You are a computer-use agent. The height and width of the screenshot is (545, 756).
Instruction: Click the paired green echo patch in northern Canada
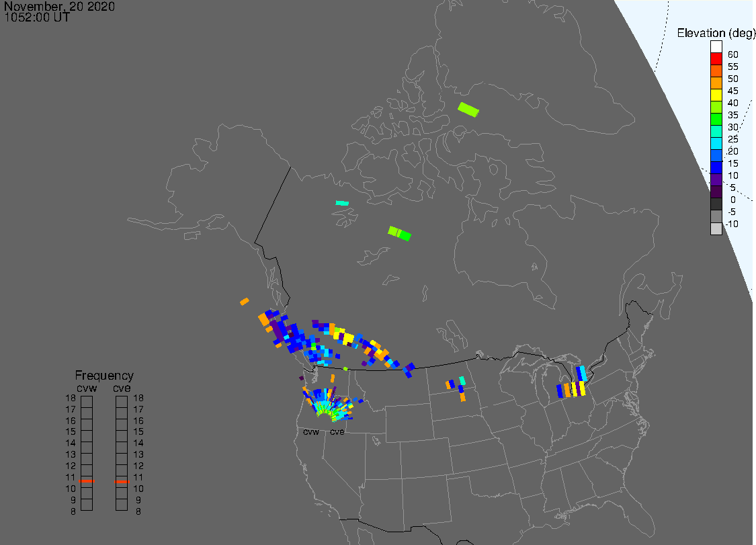coord(399,233)
